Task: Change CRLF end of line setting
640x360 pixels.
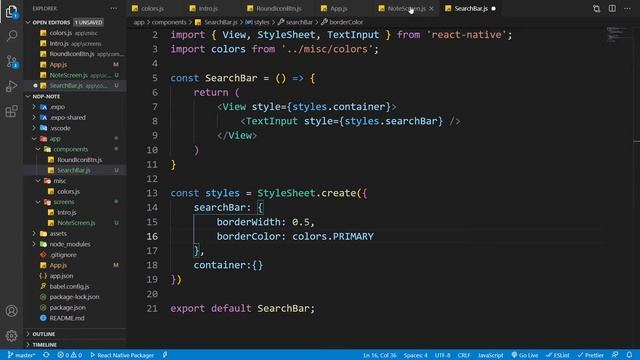Action: click(x=464, y=355)
